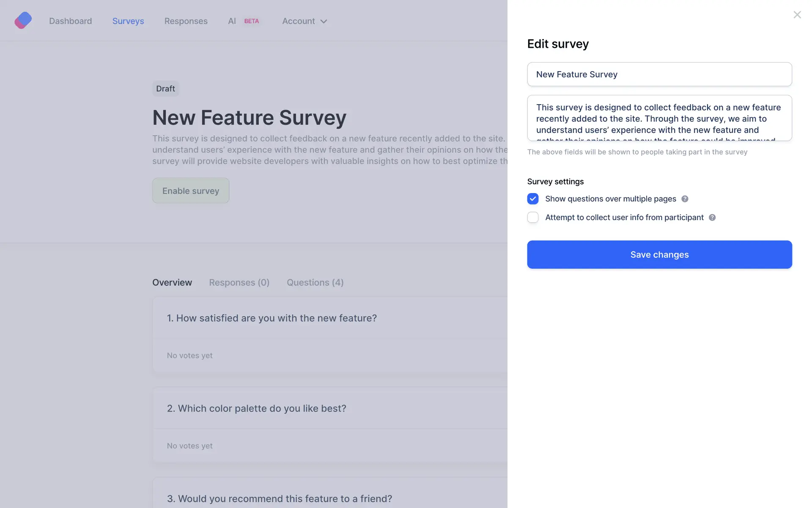
Task: Open the AI Beta nav item
Action: (x=232, y=21)
